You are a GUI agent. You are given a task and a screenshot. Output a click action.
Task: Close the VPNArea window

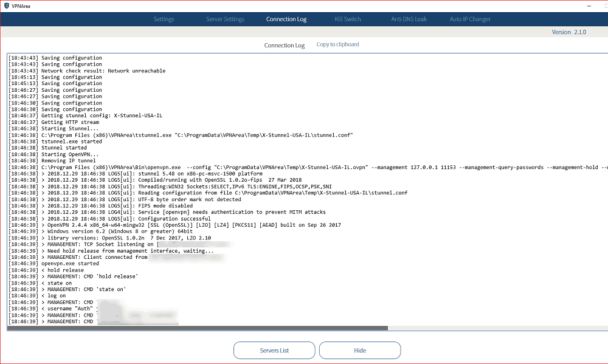(x=596, y=5)
